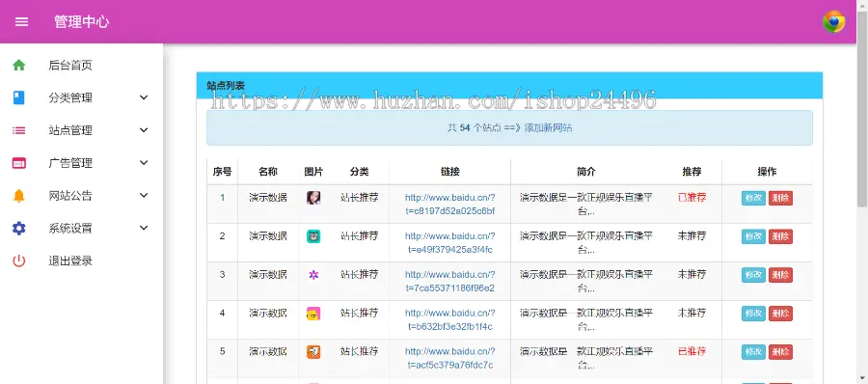Image resolution: width=868 pixels, height=384 pixels.
Task: Open row 4 site thumbnail image
Action: tap(313, 313)
